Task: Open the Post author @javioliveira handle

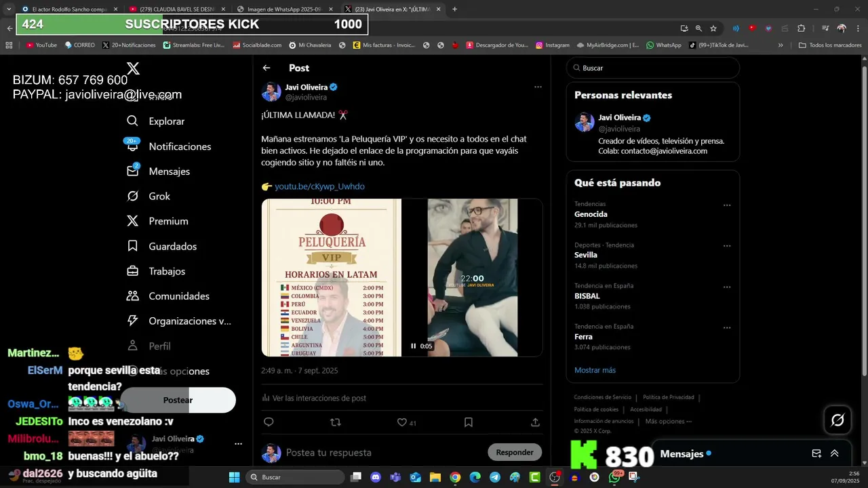Action: click(306, 98)
